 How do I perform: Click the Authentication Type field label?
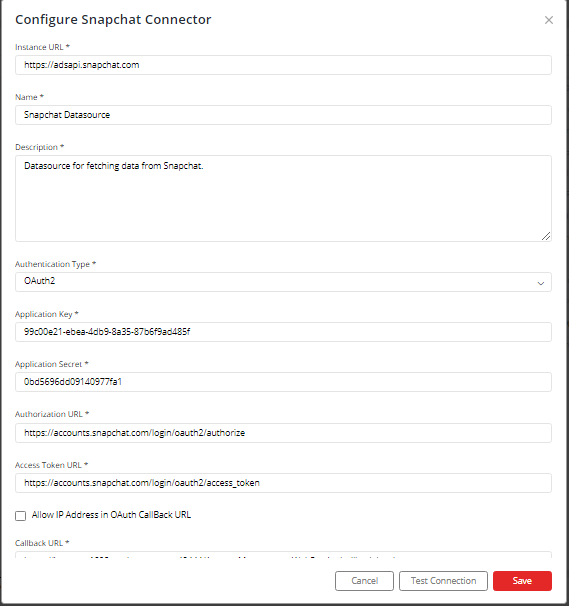[55, 264]
